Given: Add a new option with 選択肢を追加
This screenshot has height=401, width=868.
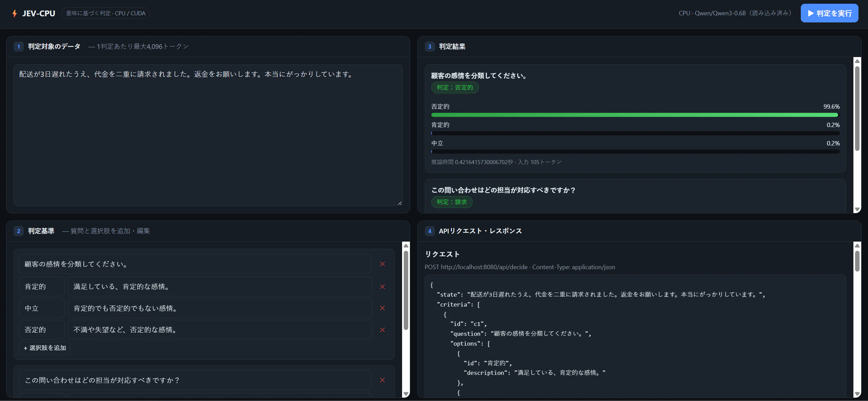Looking at the screenshot, I should [45, 348].
